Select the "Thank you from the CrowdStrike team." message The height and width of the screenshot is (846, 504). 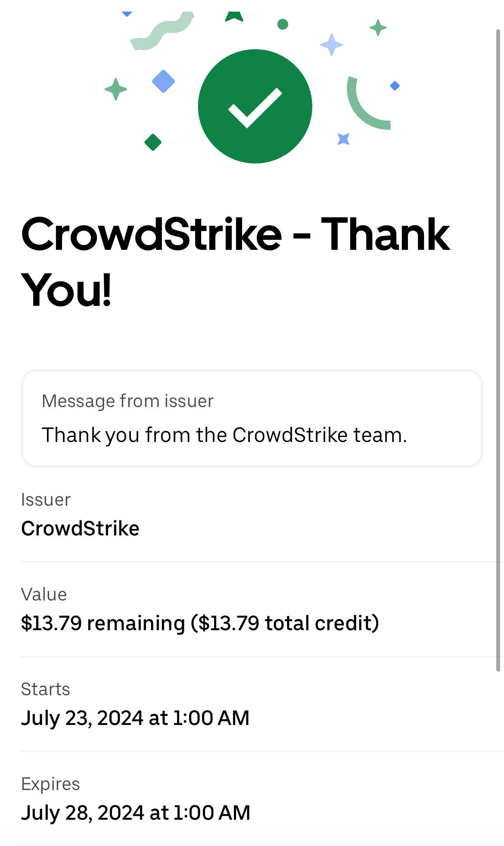click(224, 435)
